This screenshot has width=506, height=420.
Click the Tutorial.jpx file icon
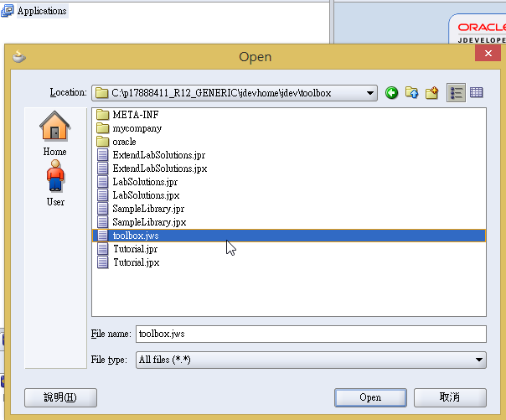[x=102, y=262]
